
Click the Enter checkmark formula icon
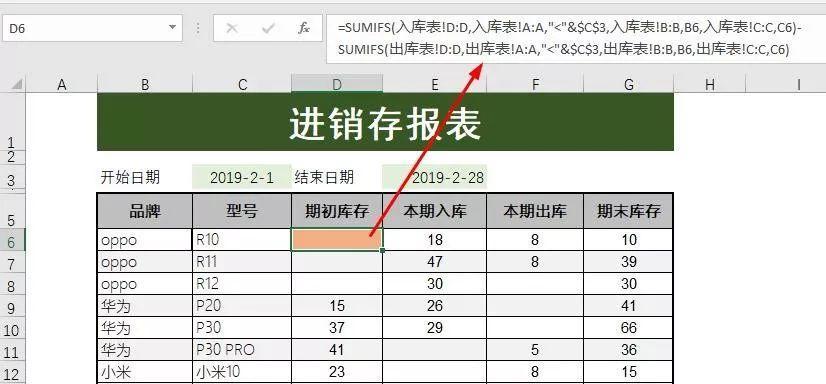point(268,28)
